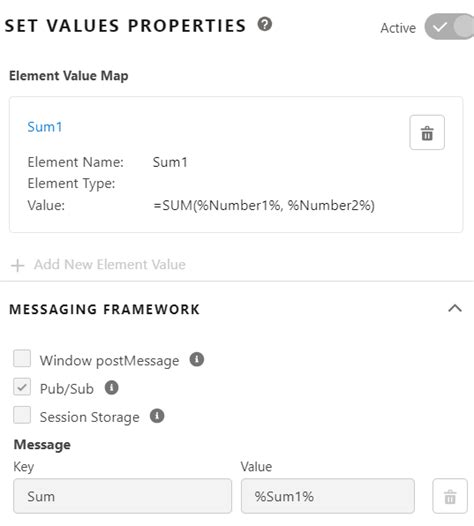Viewport: 474px width, 526px height.
Task: Delete the Sum1 element value
Action: click(427, 133)
